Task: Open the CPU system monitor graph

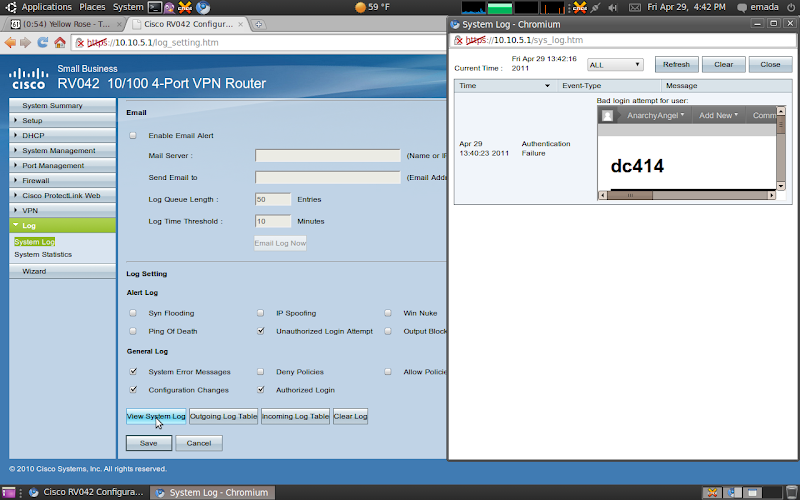Action: [473, 7]
